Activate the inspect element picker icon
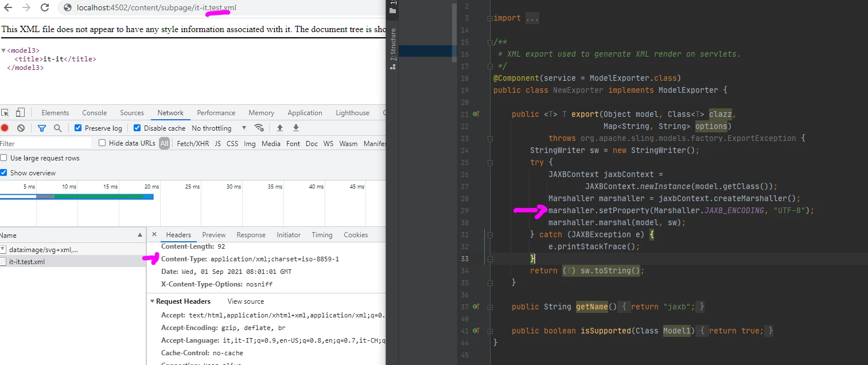Screen dimensions: 868x365 tap(5, 113)
